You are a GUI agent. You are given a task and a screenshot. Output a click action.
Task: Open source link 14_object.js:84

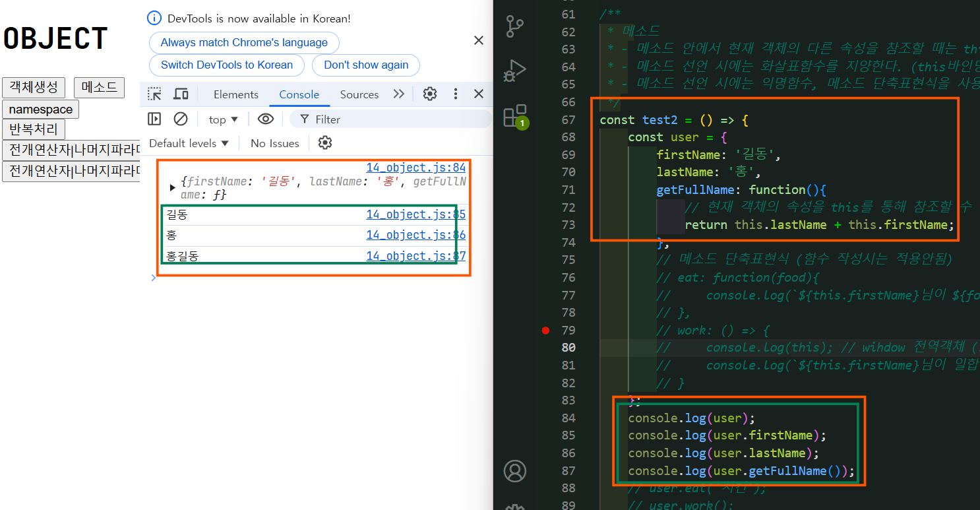pos(416,168)
